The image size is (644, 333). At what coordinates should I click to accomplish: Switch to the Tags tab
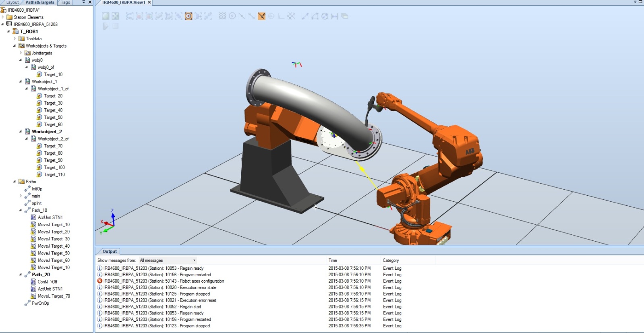(x=65, y=2)
